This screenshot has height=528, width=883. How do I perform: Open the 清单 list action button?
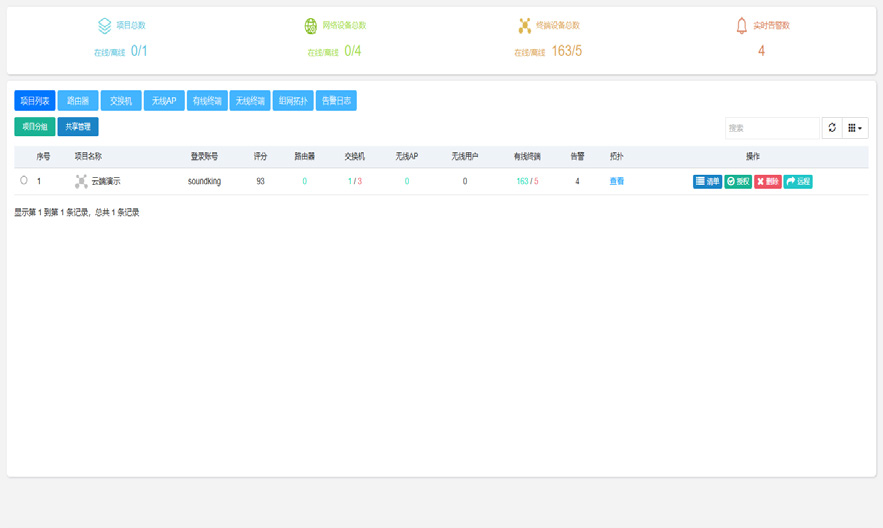(x=707, y=181)
